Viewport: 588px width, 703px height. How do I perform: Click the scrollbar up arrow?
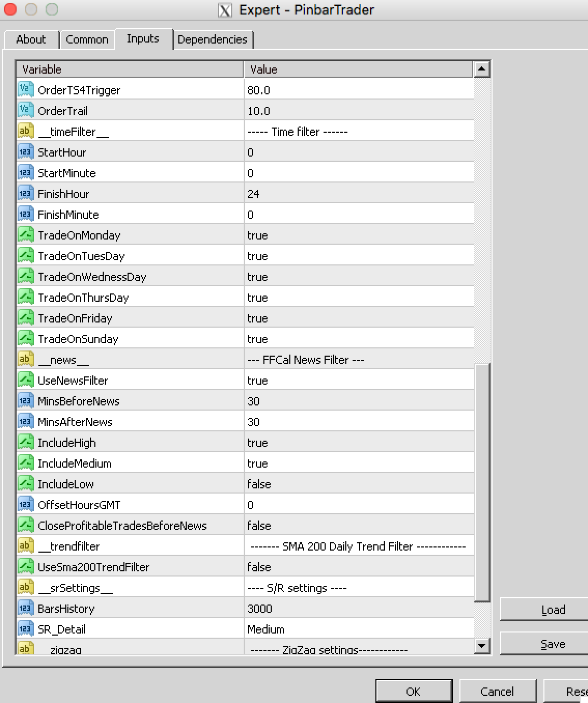pyautogui.click(x=482, y=69)
